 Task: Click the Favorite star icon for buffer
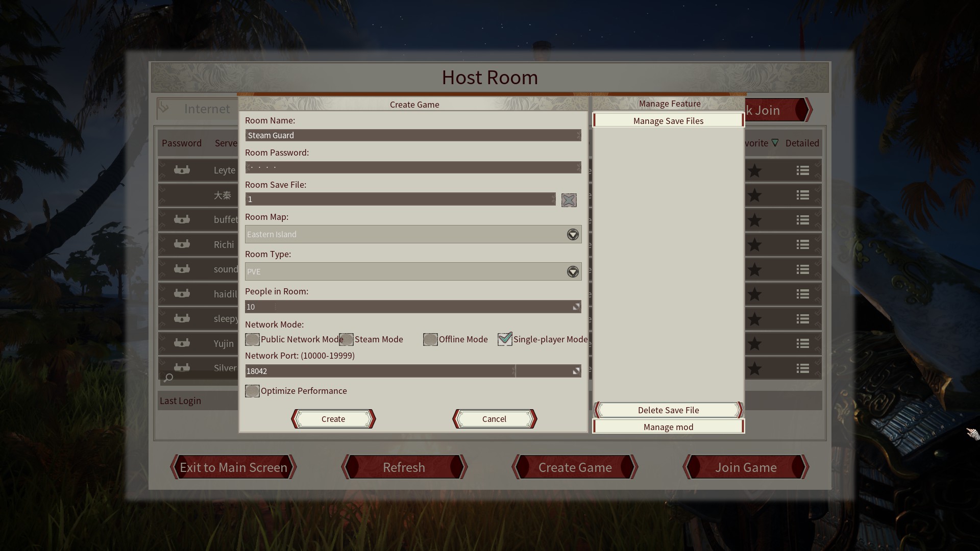coord(755,219)
